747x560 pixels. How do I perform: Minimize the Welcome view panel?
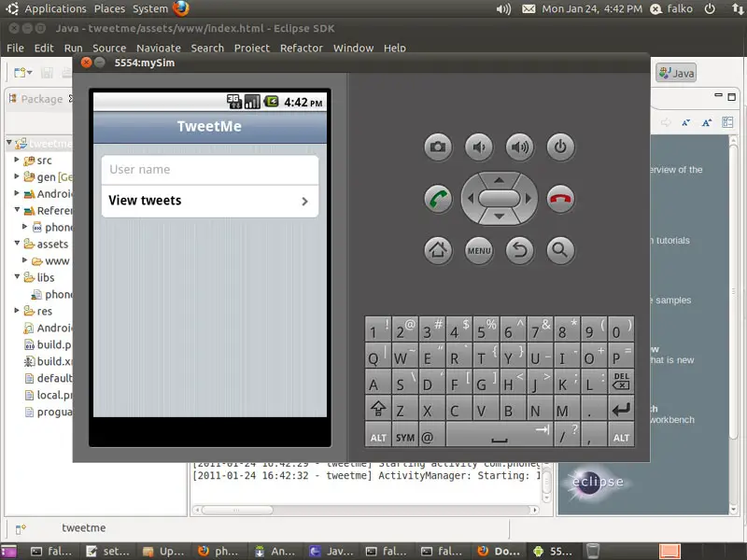tap(718, 96)
